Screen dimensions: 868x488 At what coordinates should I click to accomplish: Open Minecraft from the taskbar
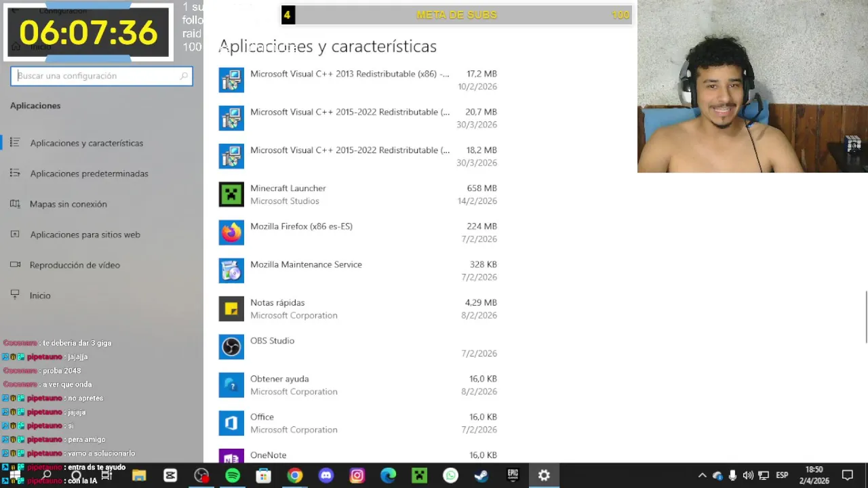pos(420,476)
